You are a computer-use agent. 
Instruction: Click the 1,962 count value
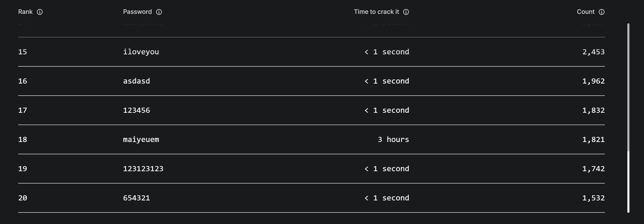click(593, 81)
